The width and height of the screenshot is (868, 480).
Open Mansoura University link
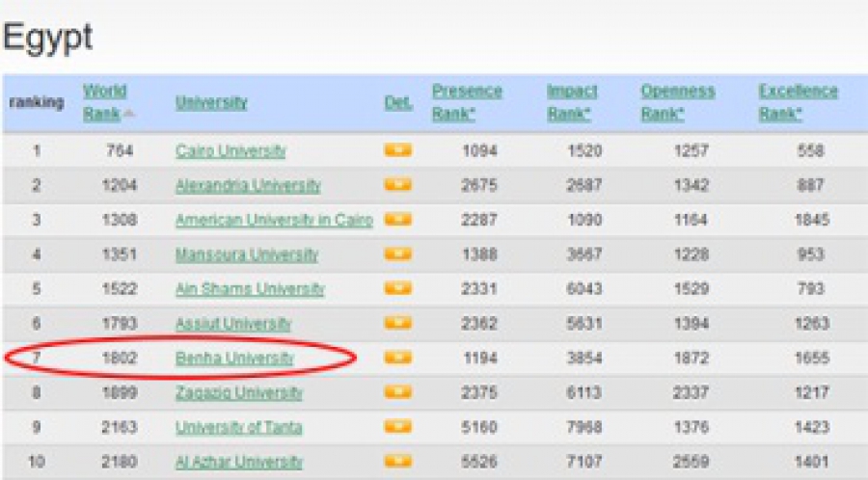pos(246,254)
